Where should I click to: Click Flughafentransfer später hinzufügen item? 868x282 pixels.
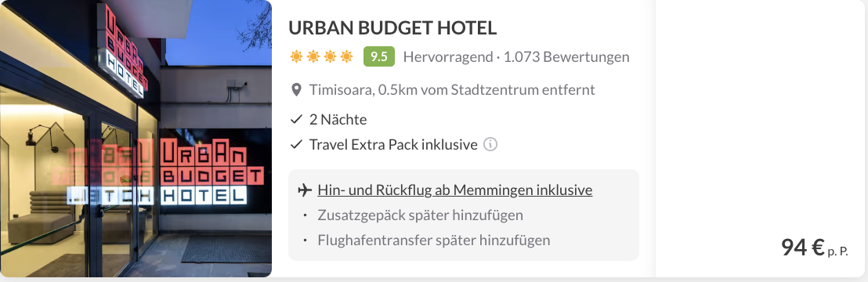pyautogui.click(x=434, y=240)
